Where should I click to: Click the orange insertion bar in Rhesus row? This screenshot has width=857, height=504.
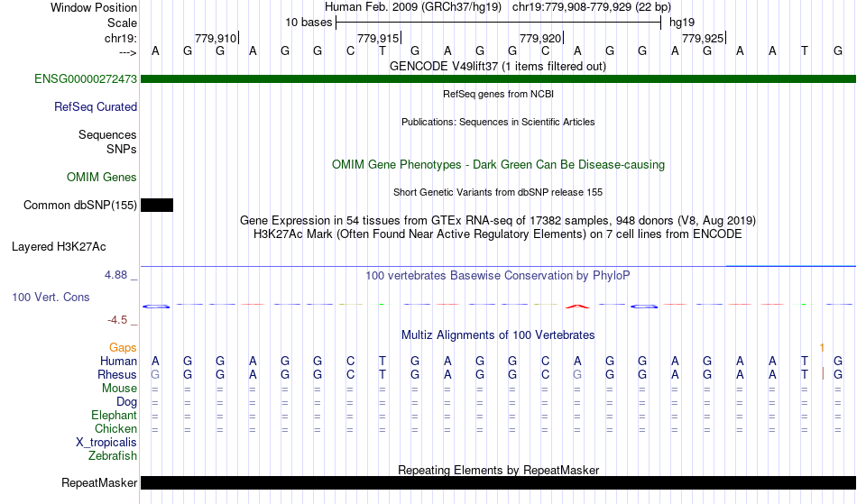(823, 374)
